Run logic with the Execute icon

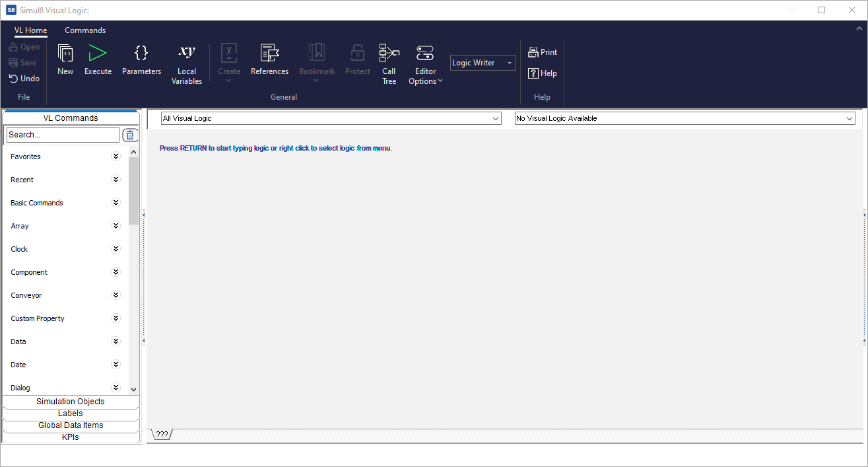point(98,54)
